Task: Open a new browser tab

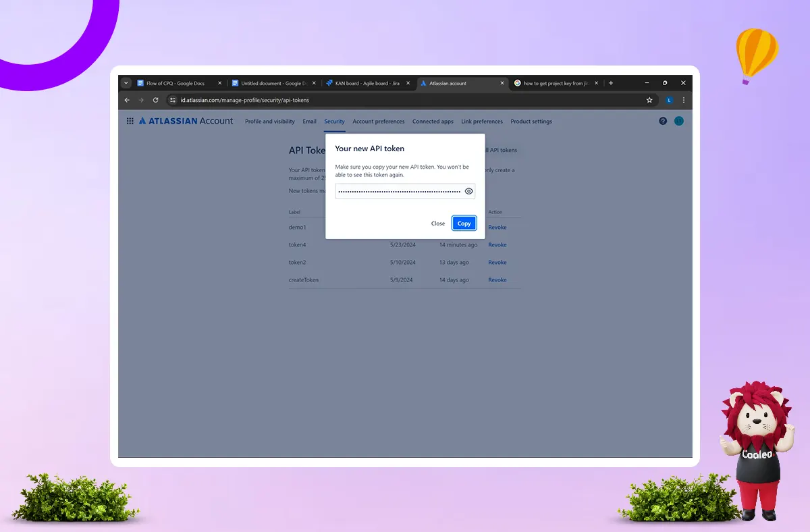Action: click(x=611, y=83)
